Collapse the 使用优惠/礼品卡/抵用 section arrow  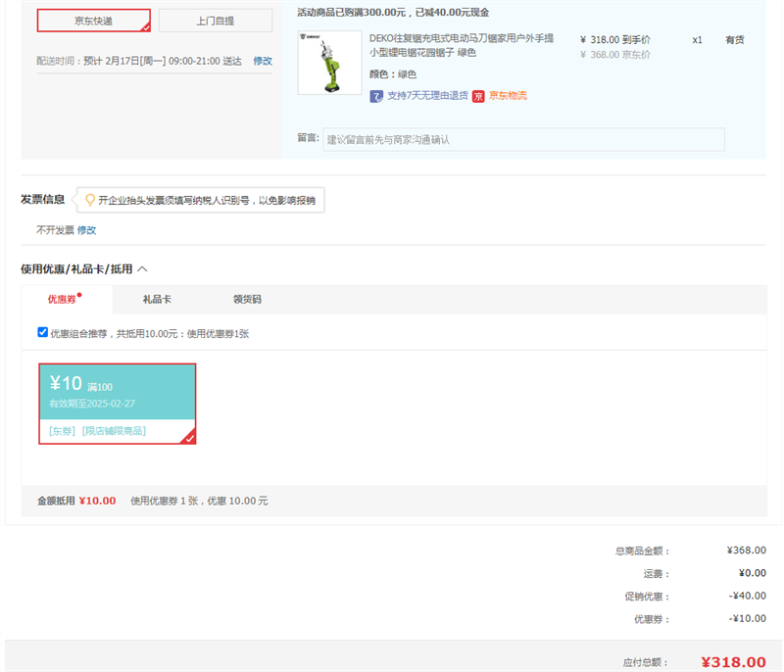142,268
